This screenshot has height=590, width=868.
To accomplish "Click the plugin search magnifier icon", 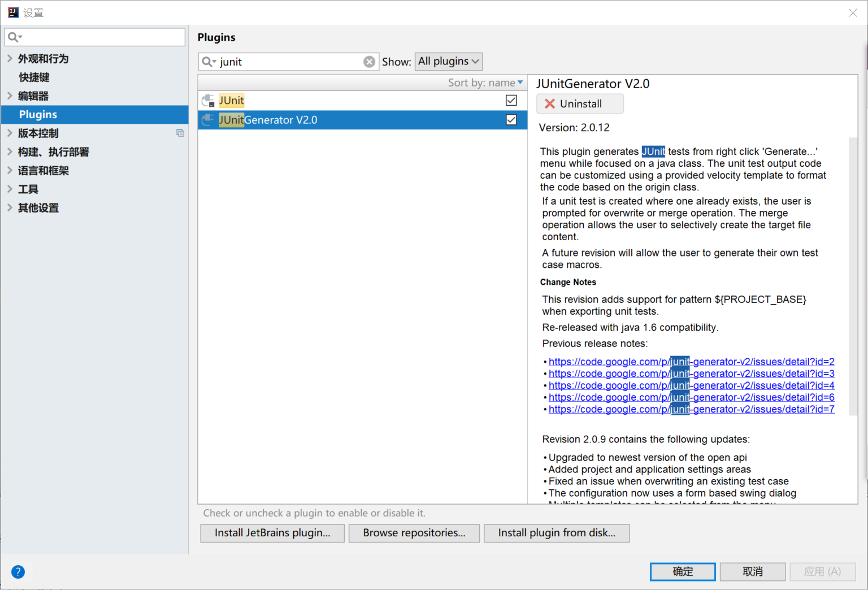I will (209, 62).
